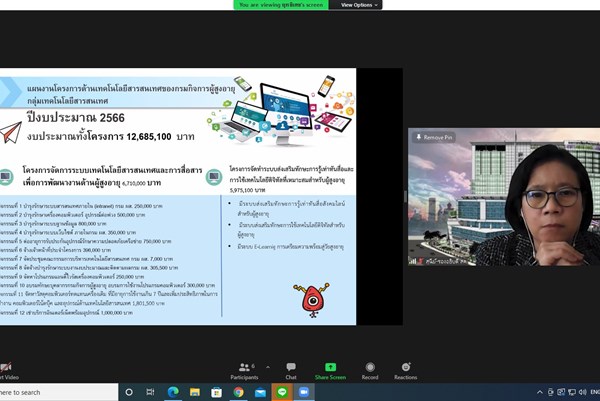The image size is (600, 401).
Task: Open Microsoft Store from the taskbar
Action: coord(217,392)
